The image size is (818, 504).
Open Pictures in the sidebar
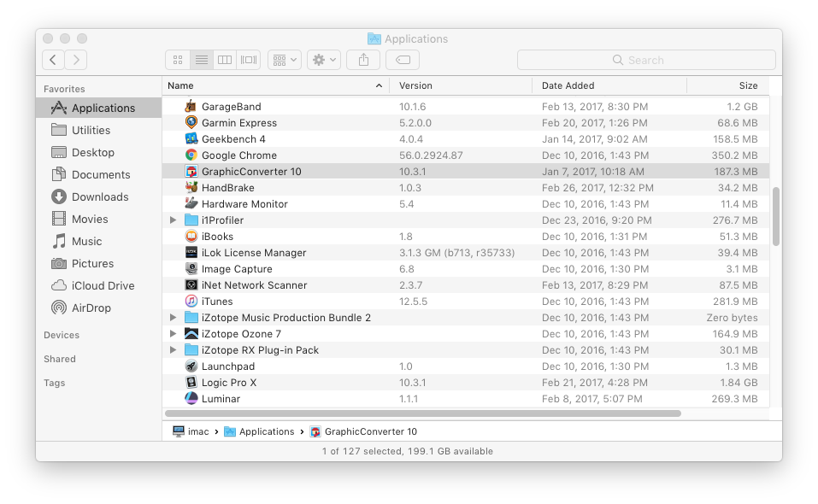click(99, 264)
